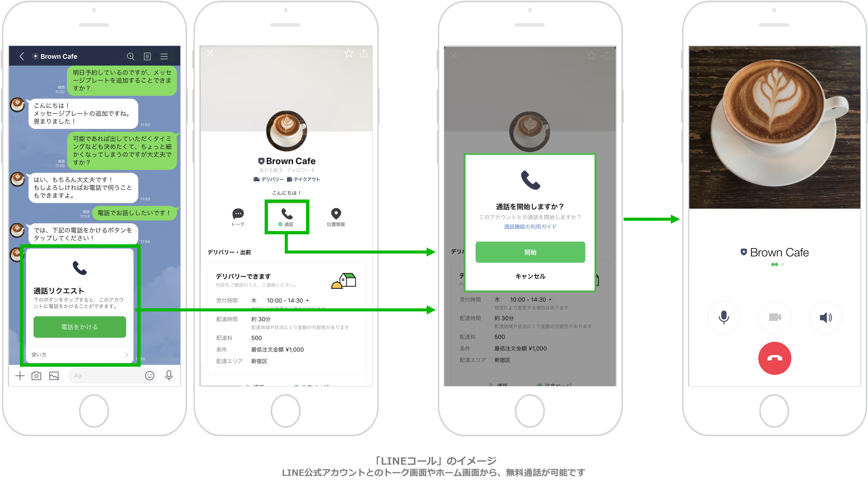Tap the microphone icon on call screen
Screen dimensions: 868x494
(724, 317)
